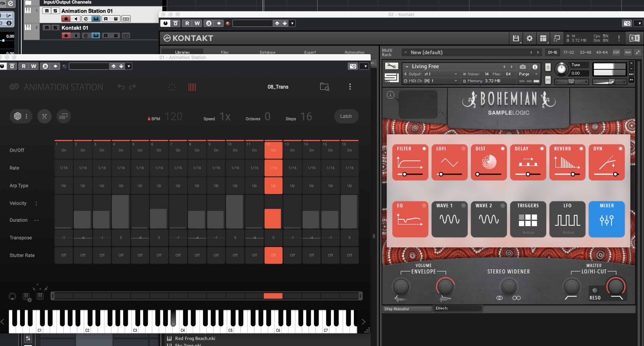
Task: Open the WAVE 1 module
Action: click(449, 219)
